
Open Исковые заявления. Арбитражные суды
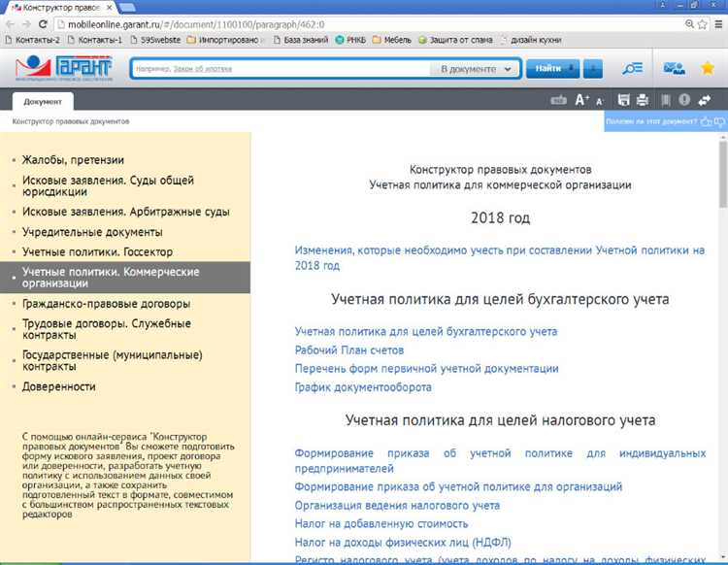[126, 212]
